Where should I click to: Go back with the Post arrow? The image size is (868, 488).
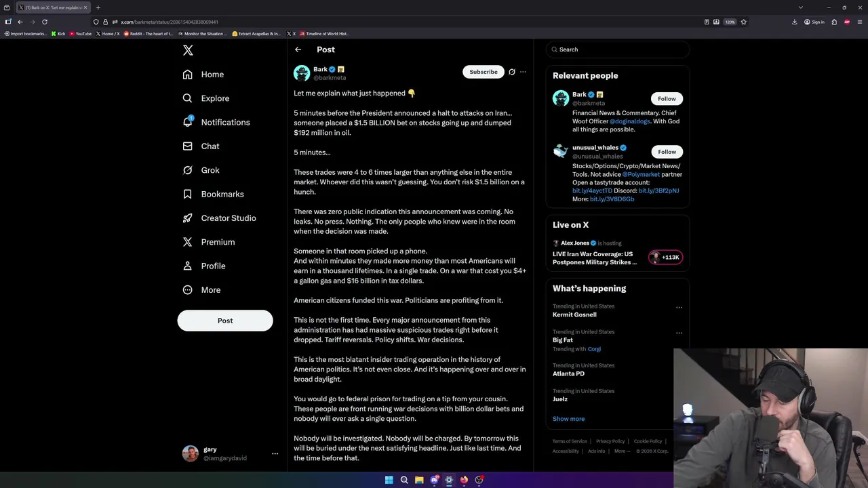pyautogui.click(x=298, y=49)
